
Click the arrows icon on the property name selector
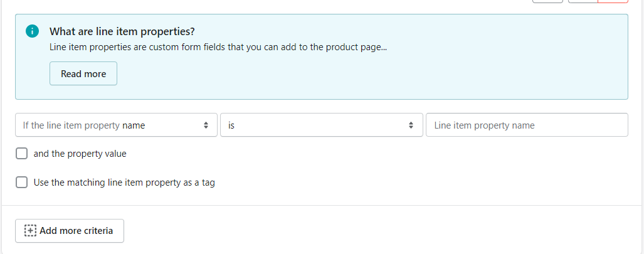pos(206,125)
